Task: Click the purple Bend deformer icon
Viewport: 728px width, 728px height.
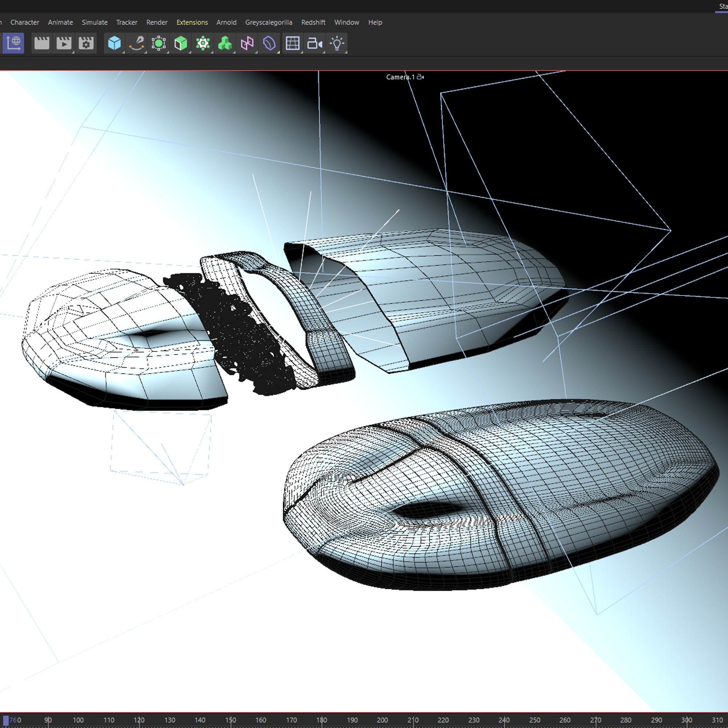Action: (x=269, y=43)
